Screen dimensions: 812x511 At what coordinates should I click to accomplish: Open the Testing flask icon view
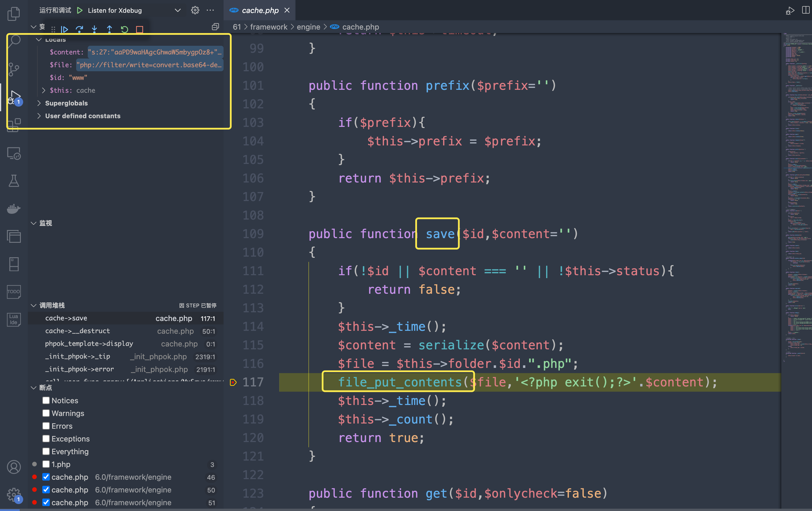click(14, 180)
